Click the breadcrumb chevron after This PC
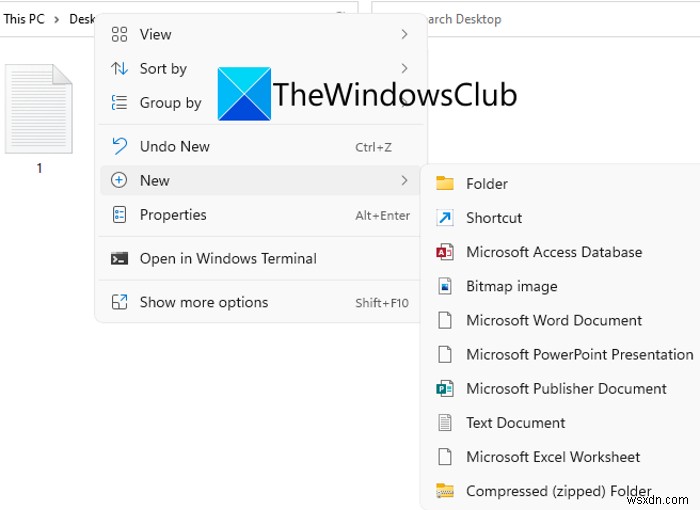Screen dimensions: 700x510 pyautogui.click(x=57, y=20)
